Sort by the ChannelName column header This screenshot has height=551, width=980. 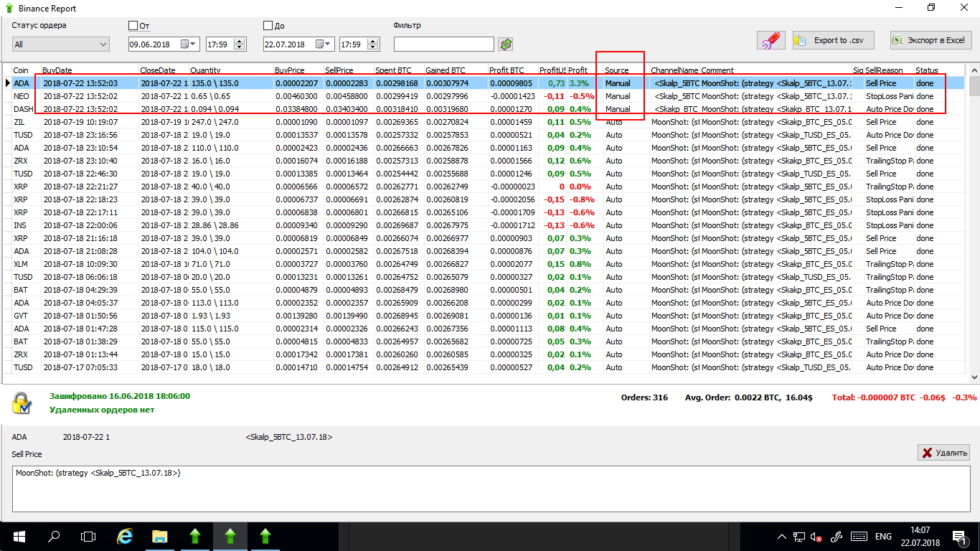coord(674,70)
